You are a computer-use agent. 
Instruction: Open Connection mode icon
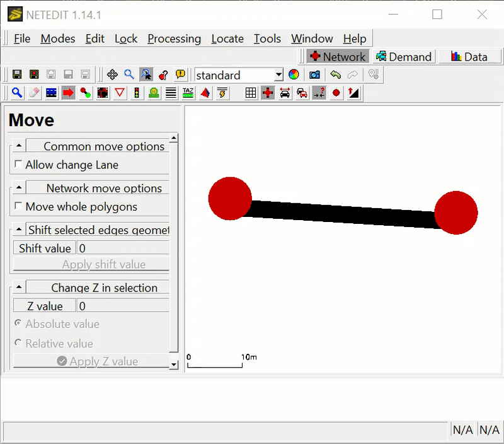point(103,93)
